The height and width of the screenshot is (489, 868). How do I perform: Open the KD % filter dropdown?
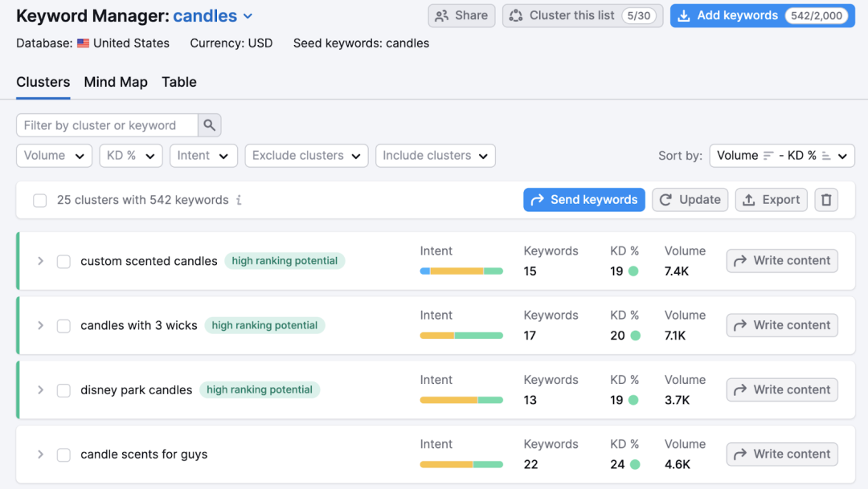(x=131, y=156)
